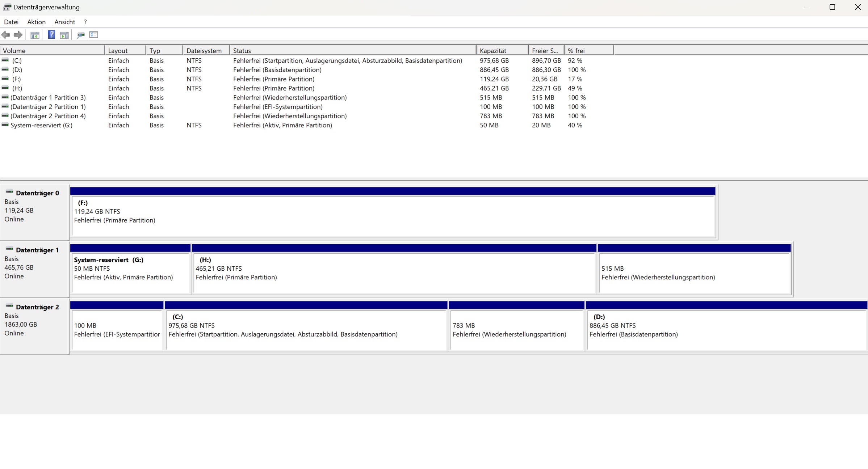Open the Ansicht menu

tap(64, 22)
